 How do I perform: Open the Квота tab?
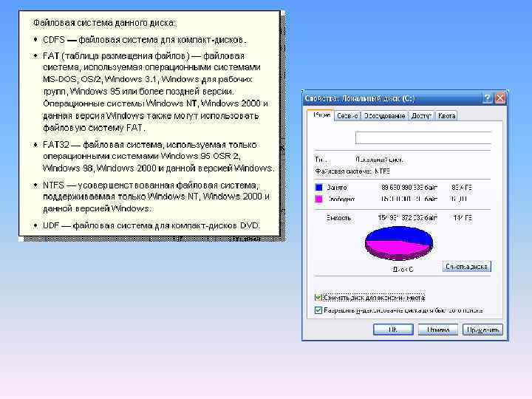(446, 116)
